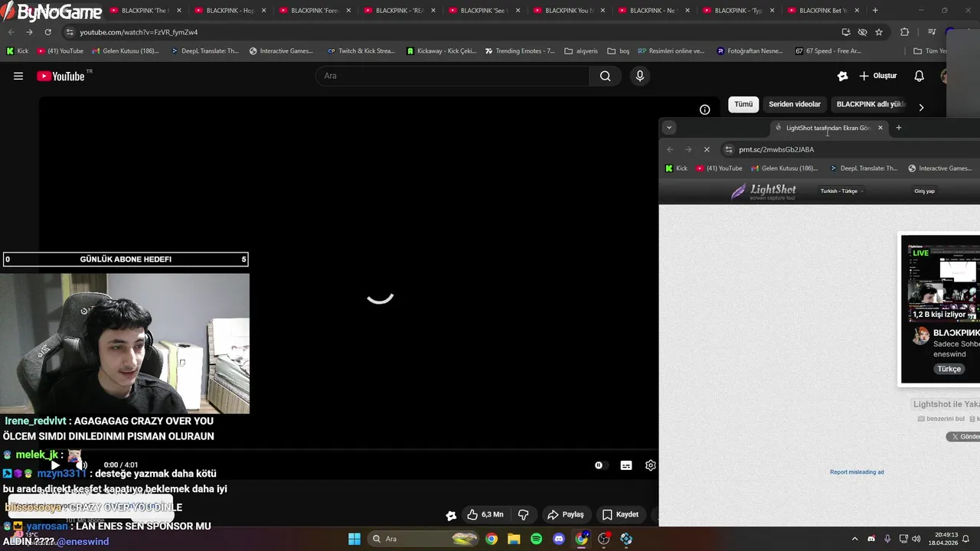This screenshot has height=551, width=980.
Task: Close the LightShot tab
Action: pyautogui.click(x=880, y=128)
